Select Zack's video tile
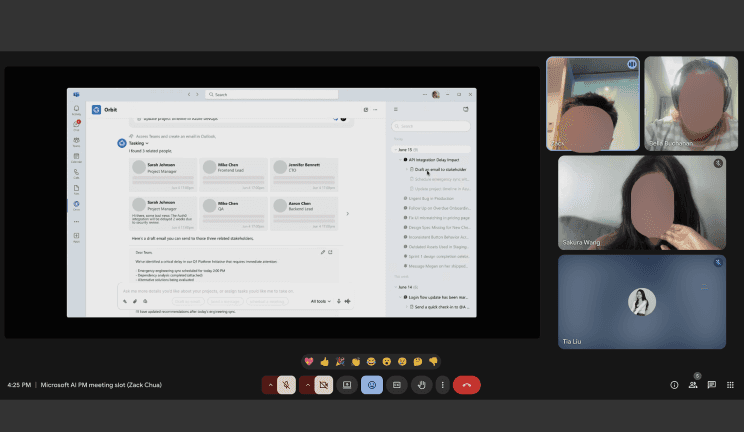Image resolution: width=744 pixels, height=432 pixels. point(593,104)
